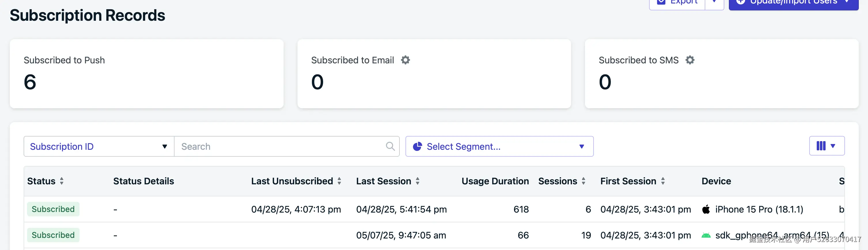
Task: Click the Subscribed to SMS gear icon
Action: [690, 60]
